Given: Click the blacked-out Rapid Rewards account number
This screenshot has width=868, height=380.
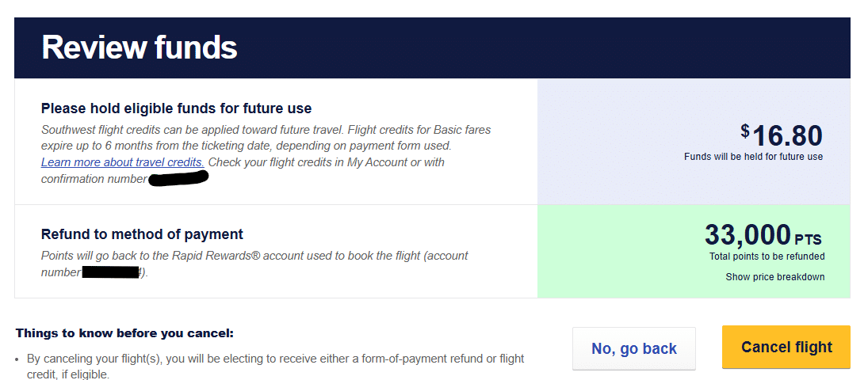Looking at the screenshot, I should point(111,272).
